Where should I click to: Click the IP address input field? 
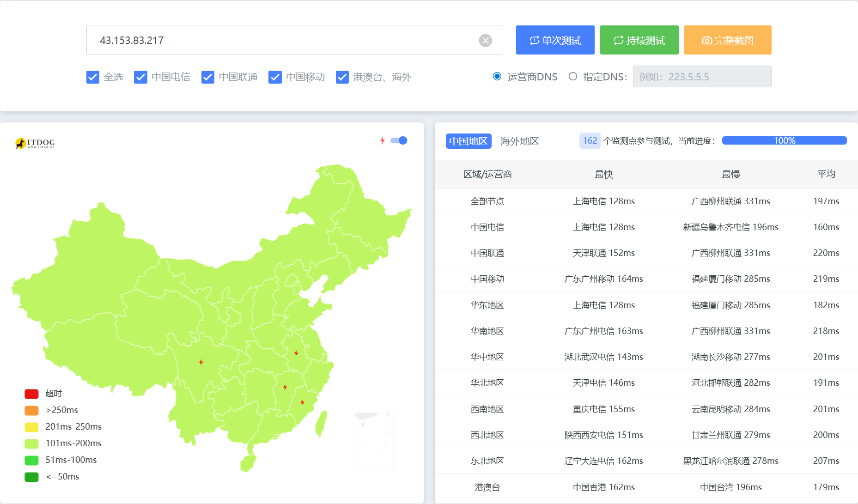coord(294,40)
